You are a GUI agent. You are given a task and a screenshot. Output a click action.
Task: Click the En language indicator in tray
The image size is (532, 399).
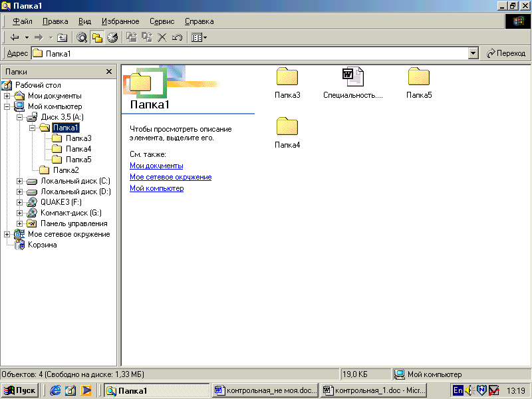[x=458, y=391]
